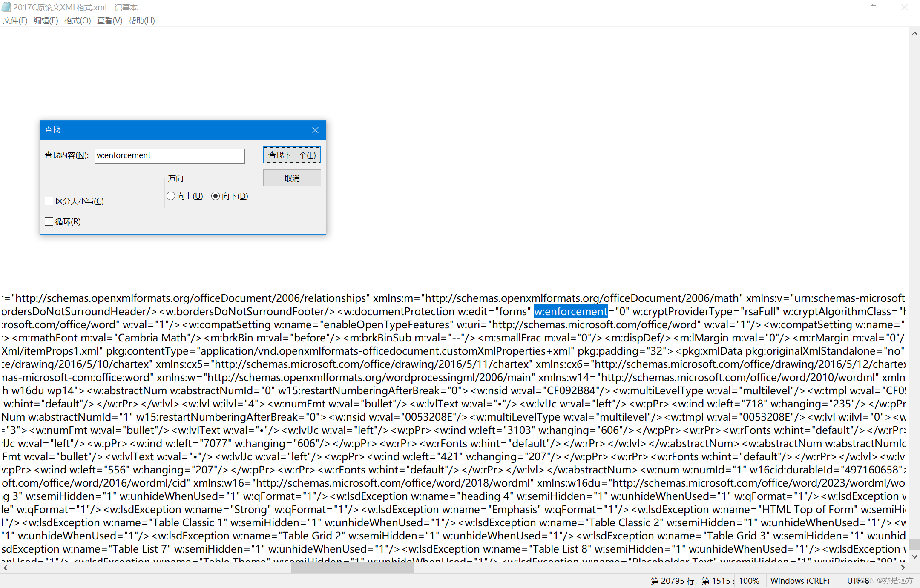Click the highlighted w:enforcement text
This screenshot has height=588, width=920.
pos(571,311)
